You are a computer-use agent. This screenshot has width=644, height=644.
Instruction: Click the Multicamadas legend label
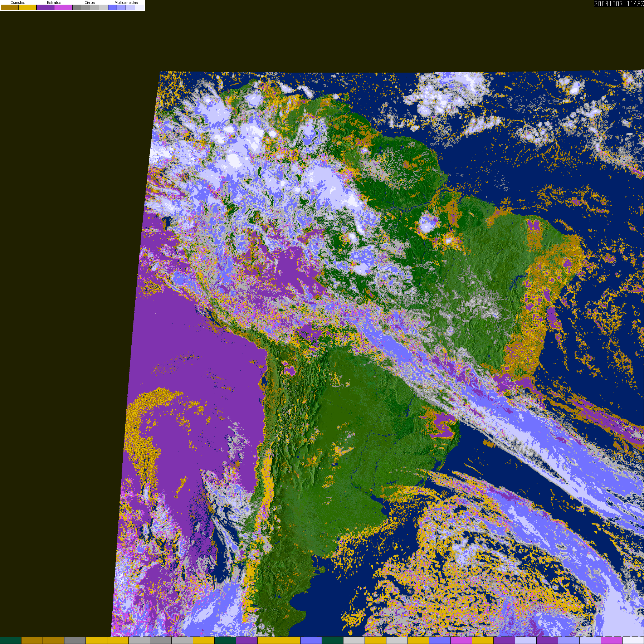(x=126, y=3)
